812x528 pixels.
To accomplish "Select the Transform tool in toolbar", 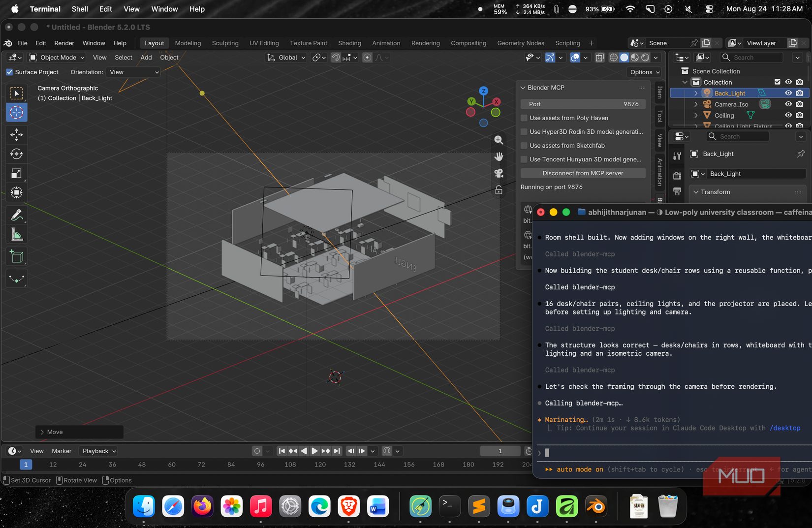I will click(x=17, y=192).
